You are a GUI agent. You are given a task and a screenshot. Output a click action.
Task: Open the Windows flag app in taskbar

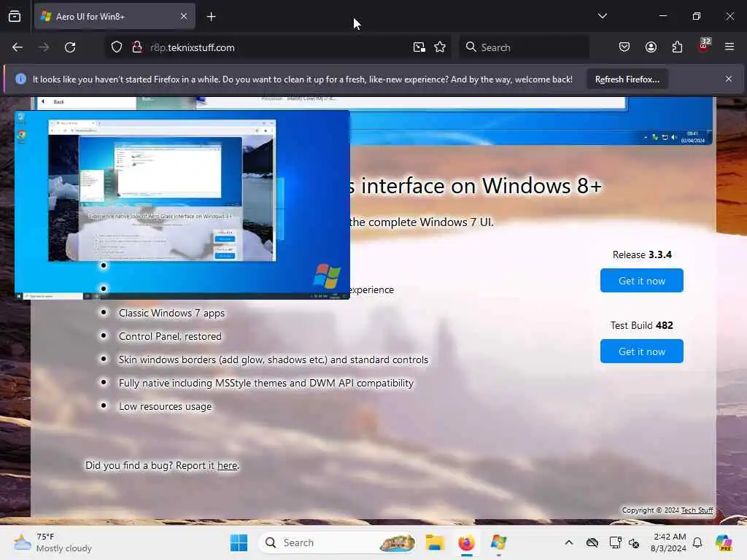pyautogui.click(x=499, y=542)
